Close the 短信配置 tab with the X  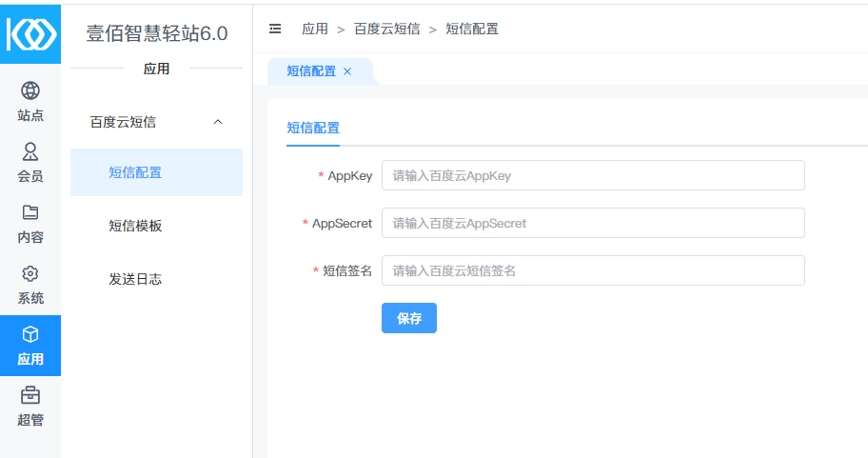click(x=347, y=71)
